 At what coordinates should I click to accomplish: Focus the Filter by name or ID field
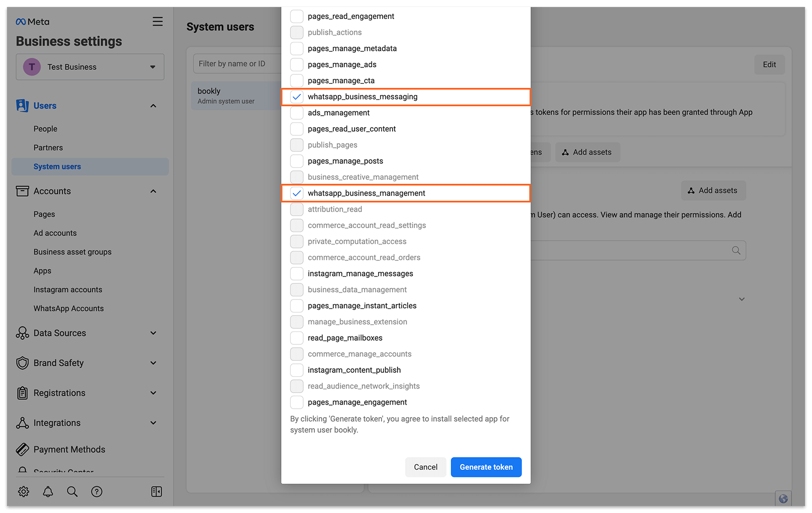click(x=237, y=64)
